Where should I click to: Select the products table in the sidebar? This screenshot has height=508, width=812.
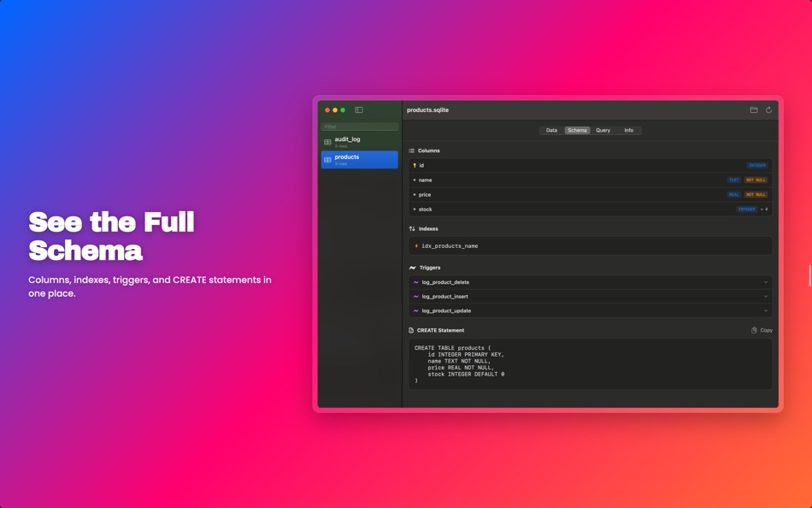pyautogui.click(x=357, y=159)
